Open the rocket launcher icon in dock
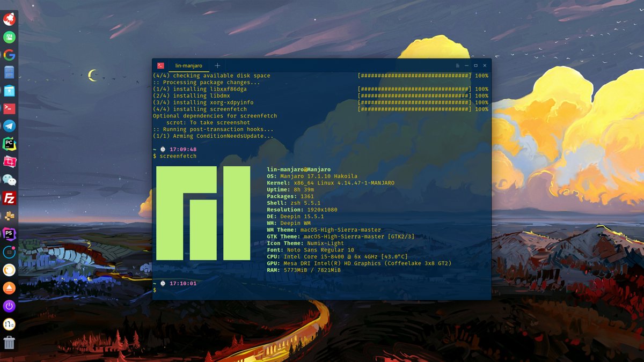Screen dimensions: 644x362 [x=9, y=19]
